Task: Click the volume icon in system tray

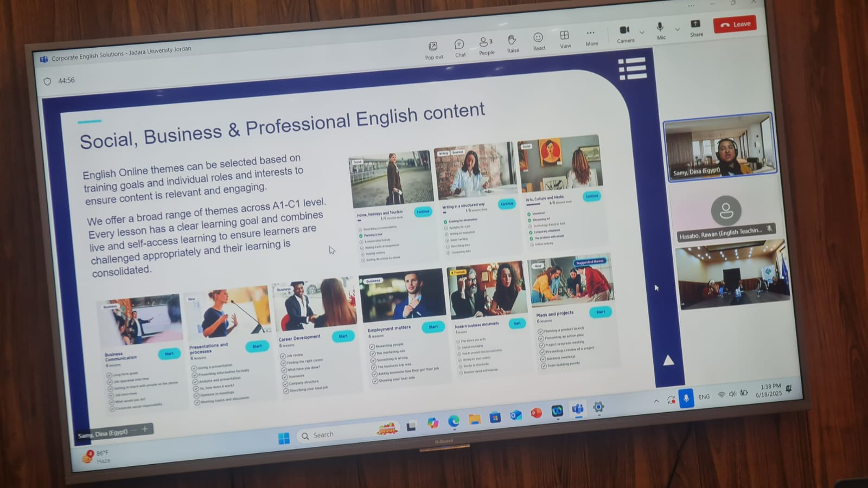Action: click(732, 394)
